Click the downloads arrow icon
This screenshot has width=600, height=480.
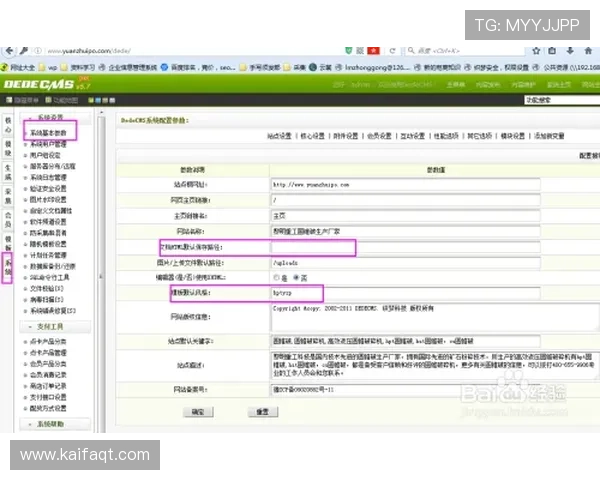pyautogui.click(x=570, y=51)
